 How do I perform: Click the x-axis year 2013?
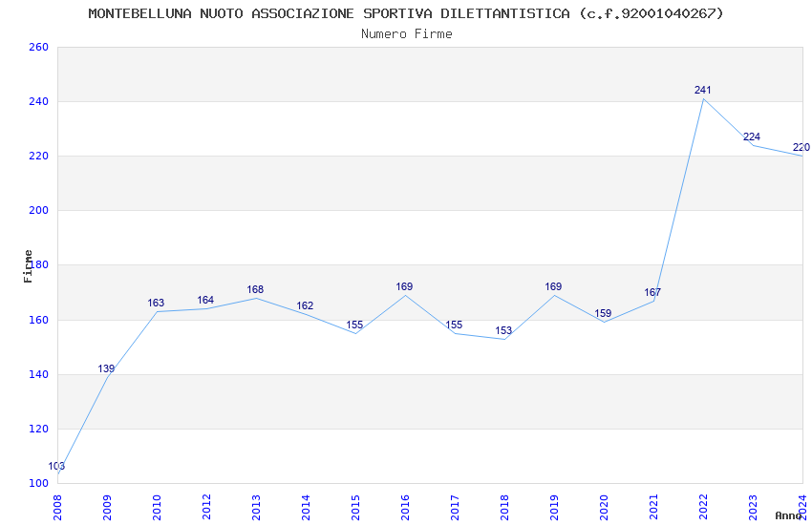[256, 508]
